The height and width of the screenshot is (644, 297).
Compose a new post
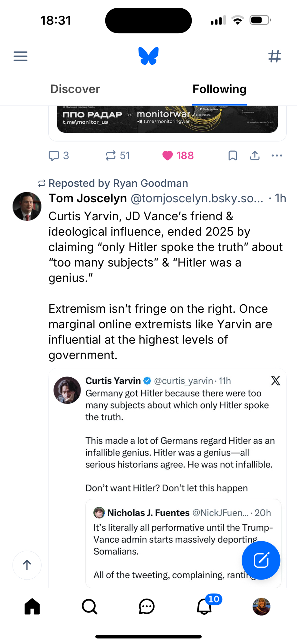click(x=261, y=560)
